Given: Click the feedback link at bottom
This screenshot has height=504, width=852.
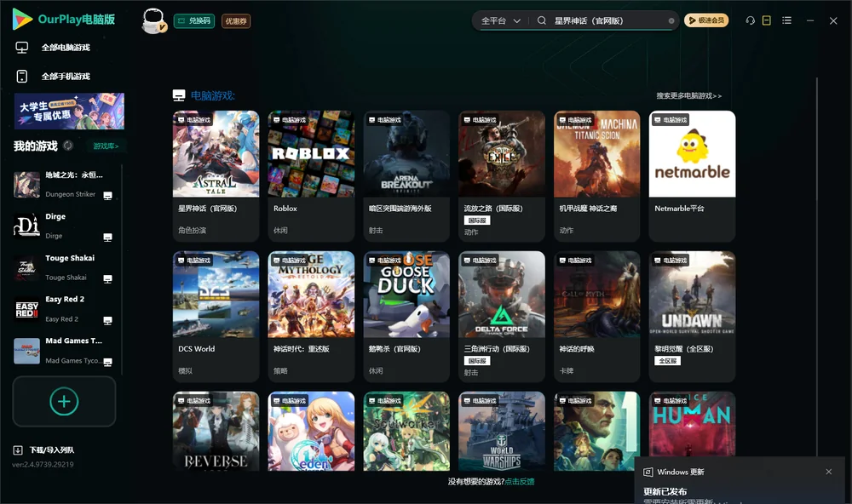Looking at the screenshot, I should [x=520, y=481].
